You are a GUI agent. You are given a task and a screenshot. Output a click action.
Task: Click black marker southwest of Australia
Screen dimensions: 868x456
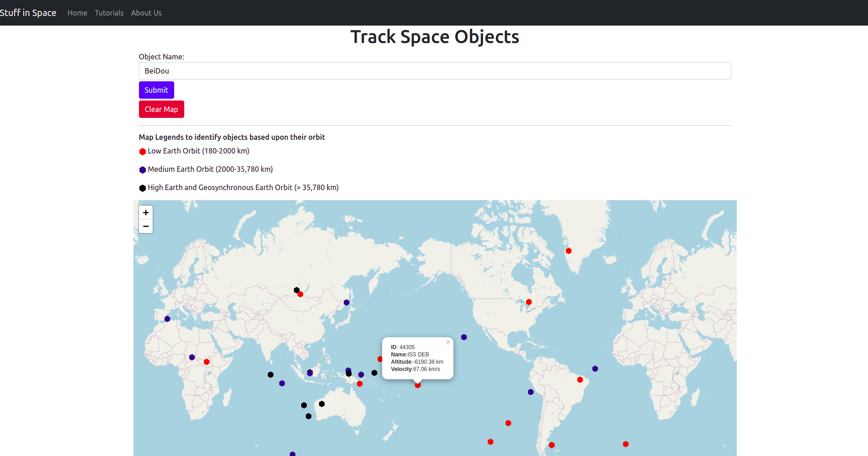tap(309, 416)
